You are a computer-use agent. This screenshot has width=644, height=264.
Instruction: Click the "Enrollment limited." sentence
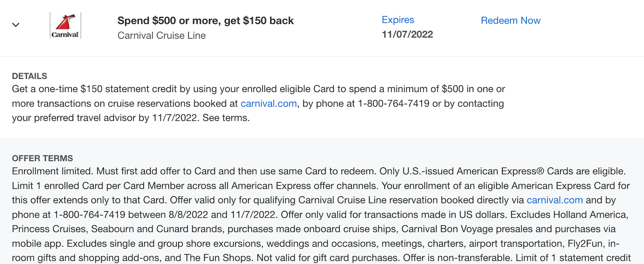[52, 171]
